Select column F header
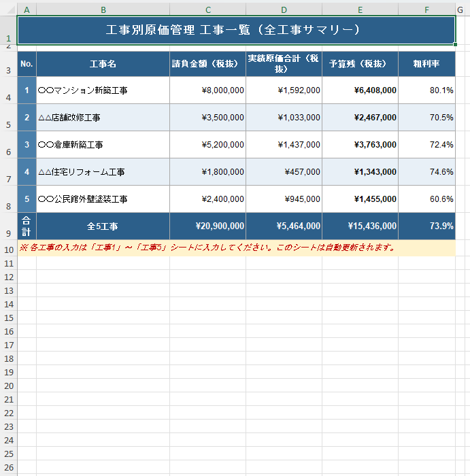This screenshot has height=476, width=470. [426, 10]
